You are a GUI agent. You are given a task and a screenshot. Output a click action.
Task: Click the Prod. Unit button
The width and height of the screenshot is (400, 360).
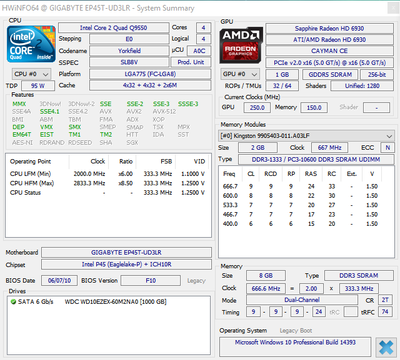tap(191, 62)
